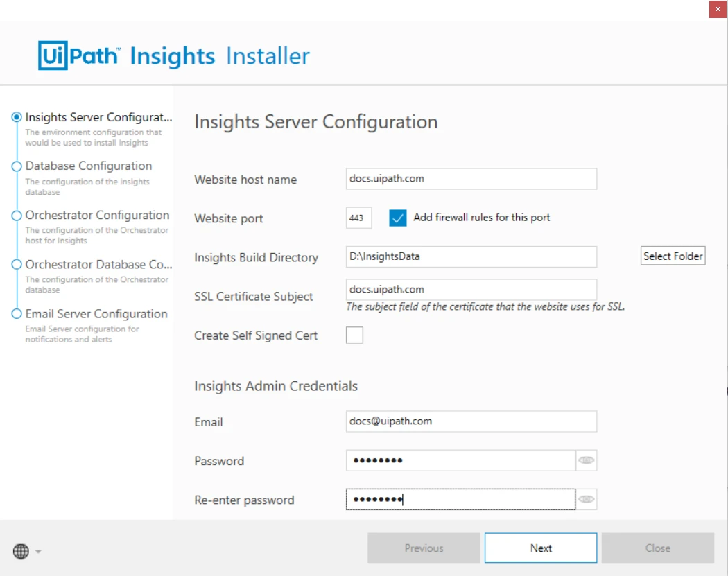This screenshot has width=728, height=576.
Task: Click the Insights Build Directory field
Action: tap(471, 256)
